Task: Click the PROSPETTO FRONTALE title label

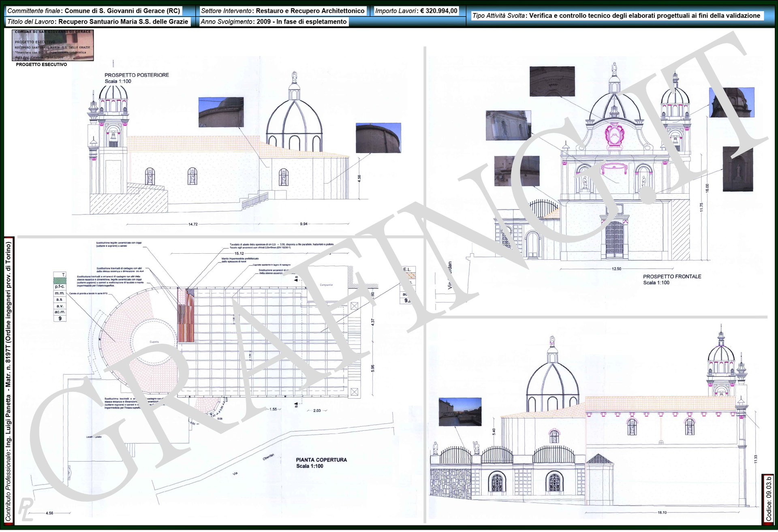Action: point(672,277)
